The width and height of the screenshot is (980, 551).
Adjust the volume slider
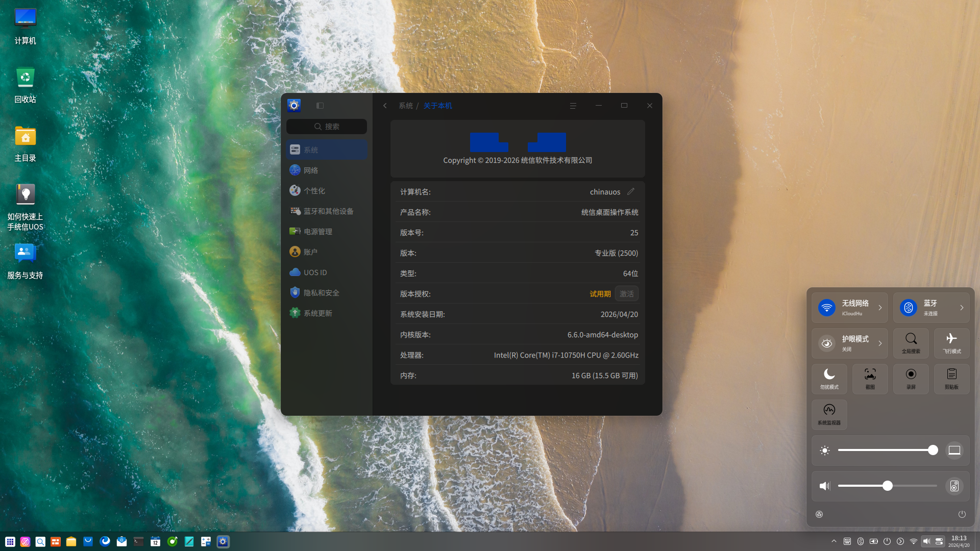pyautogui.click(x=888, y=486)
